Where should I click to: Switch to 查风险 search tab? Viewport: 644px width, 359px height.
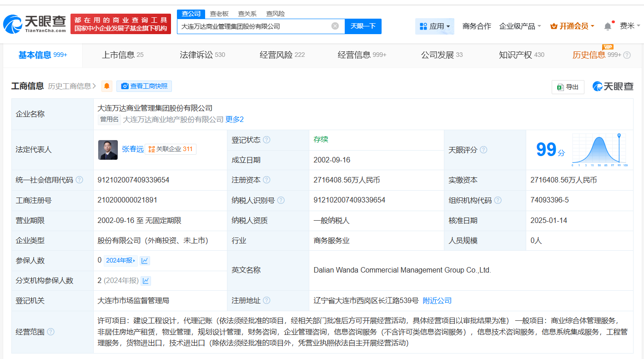point(276,14)
